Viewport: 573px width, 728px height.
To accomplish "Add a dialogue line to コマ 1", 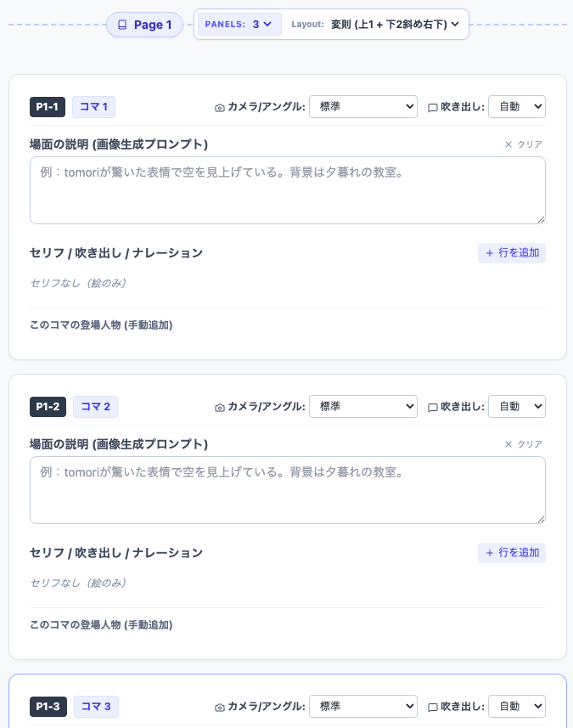I will (511, 252).
